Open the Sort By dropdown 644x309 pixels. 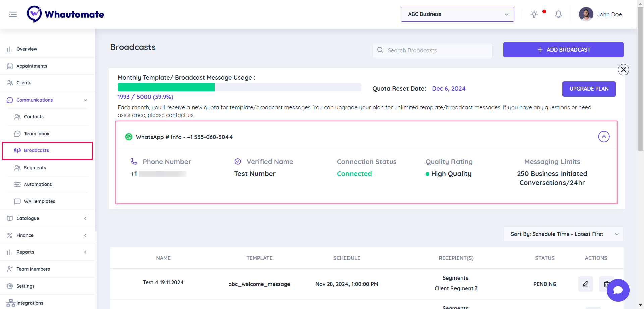click(x=563, y=234)
